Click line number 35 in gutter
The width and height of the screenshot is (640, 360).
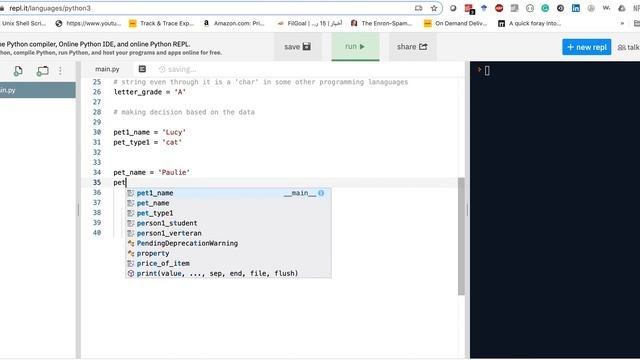[97, 182]
